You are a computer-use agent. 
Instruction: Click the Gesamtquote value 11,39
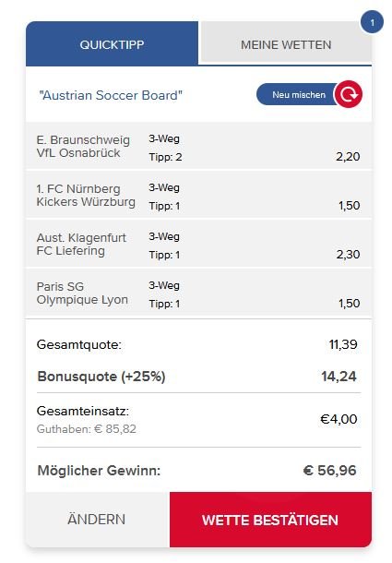343,344
